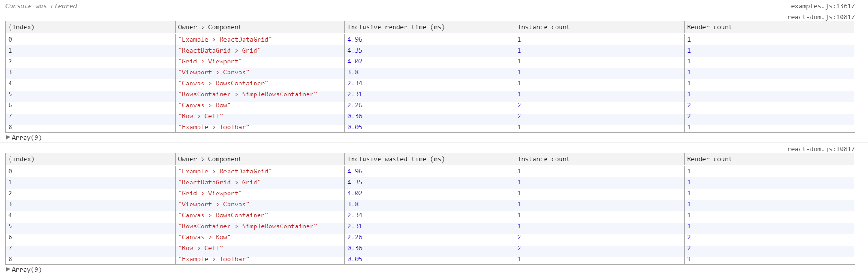Click 3.8 value in render time table

pyautogui.click(x=353, y=72)
